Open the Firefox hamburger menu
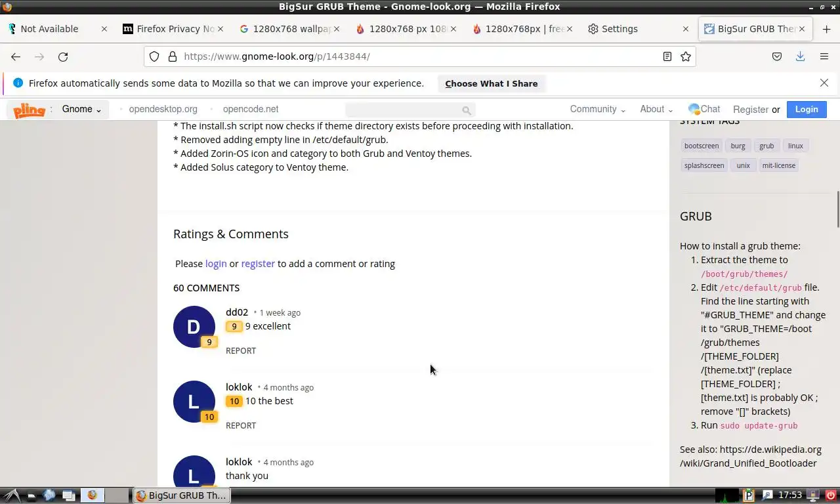840x504 pixels. click(824, 56)
